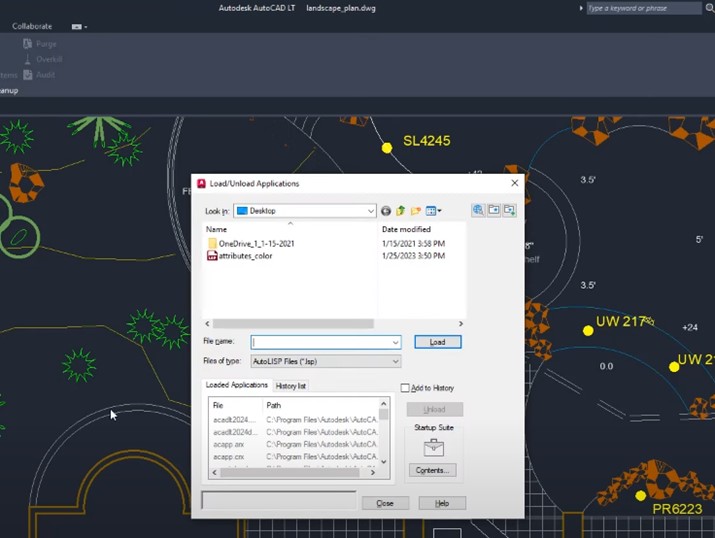Viewport: 715px width, 538px height.
Task: Click loaded applications scroll down arrow
Action: pos(383,462)
